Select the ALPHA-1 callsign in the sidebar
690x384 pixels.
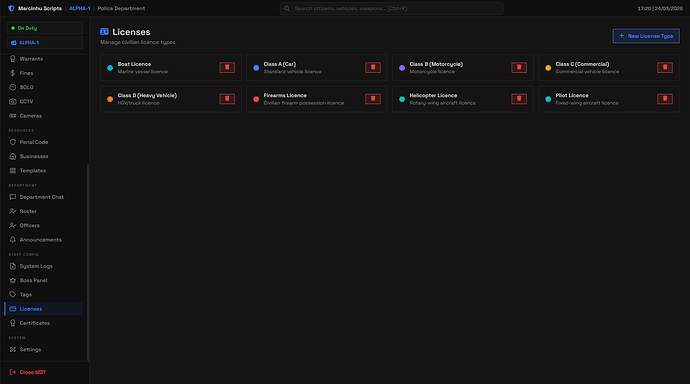(x=44, y=43)
